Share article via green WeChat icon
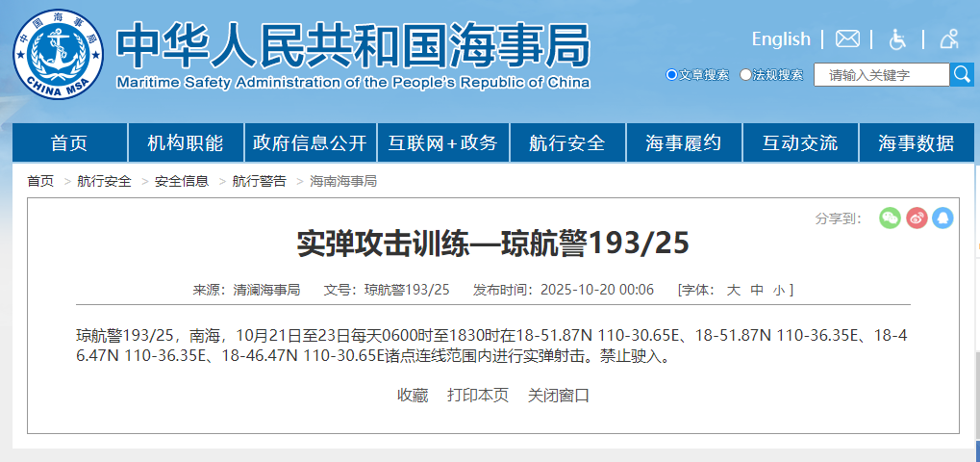The image size is (980, 462). click(x=890, y=218)
